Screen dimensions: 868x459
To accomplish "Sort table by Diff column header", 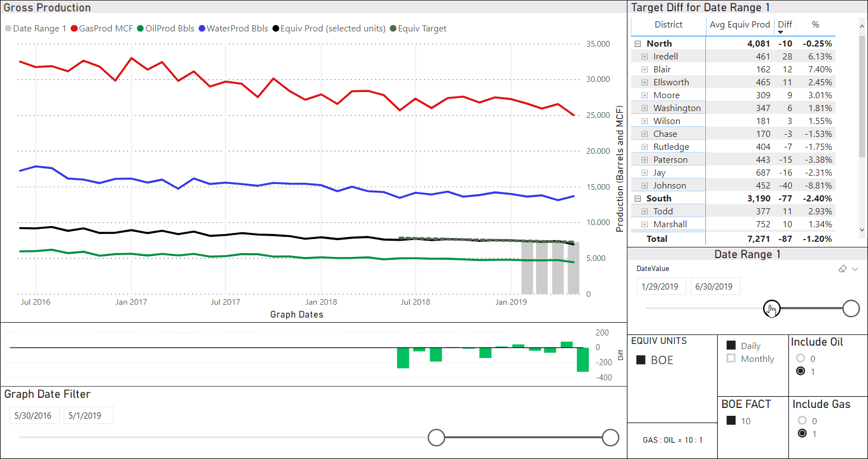I will click(x=784, y=25).
